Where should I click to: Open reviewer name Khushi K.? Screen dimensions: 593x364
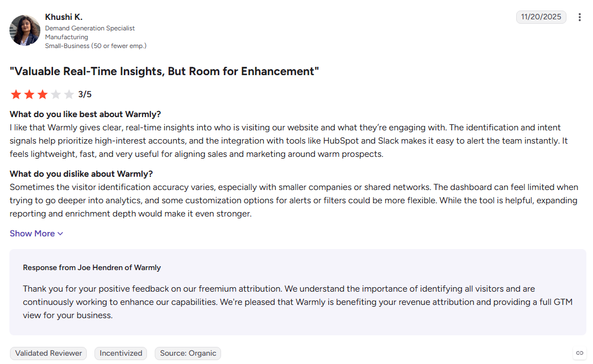64,17
